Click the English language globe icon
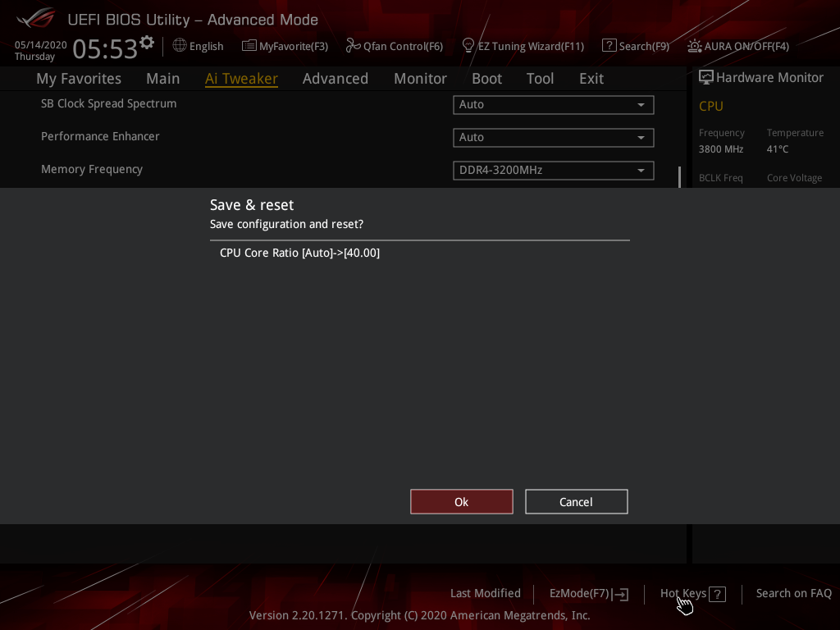Viewport: 840px width, 630px height. (x=180, y=46)
